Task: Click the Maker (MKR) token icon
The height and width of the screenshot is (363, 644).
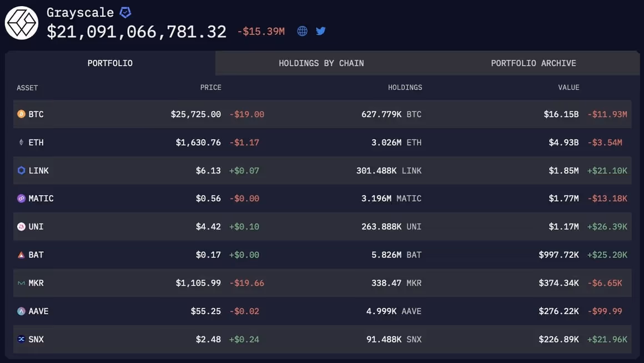Action: click(21, 282)
